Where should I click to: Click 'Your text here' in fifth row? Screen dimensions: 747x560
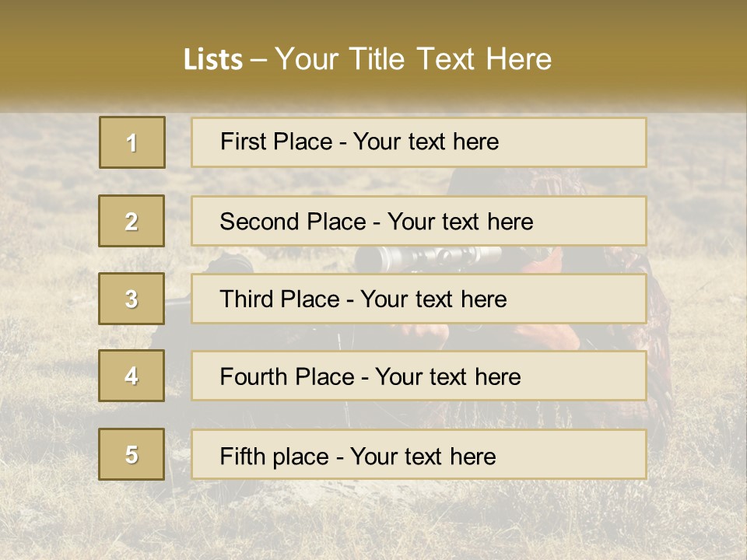click(x=423, y=457)
